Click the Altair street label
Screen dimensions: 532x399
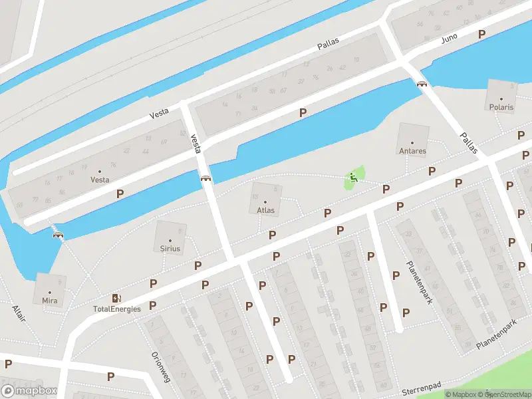19,314
